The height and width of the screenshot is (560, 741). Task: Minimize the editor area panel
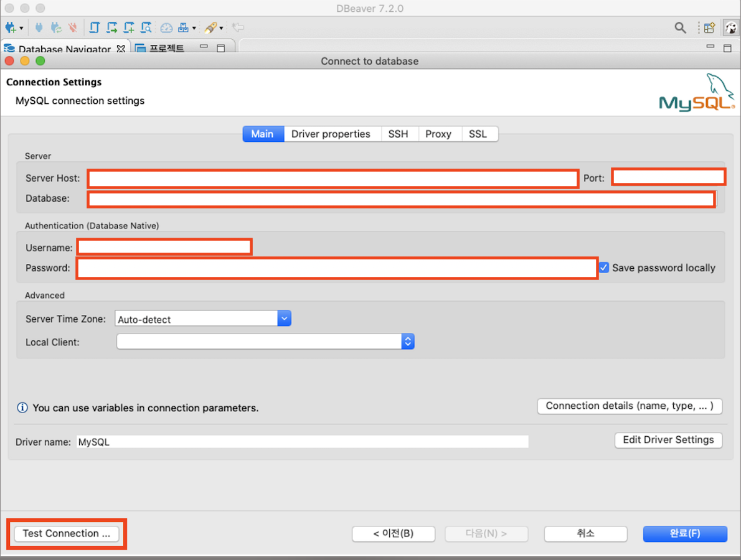710,47
